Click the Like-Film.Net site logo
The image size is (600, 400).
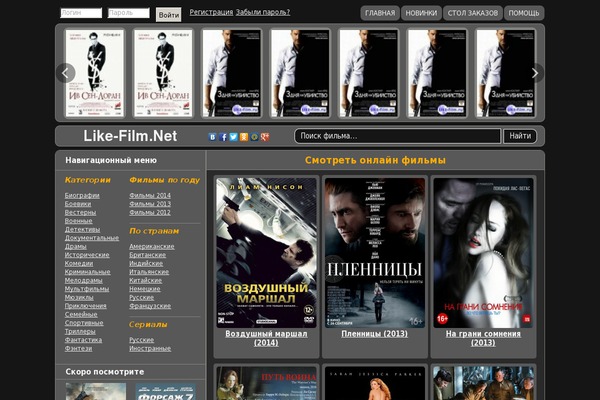(x=130, y=136)
